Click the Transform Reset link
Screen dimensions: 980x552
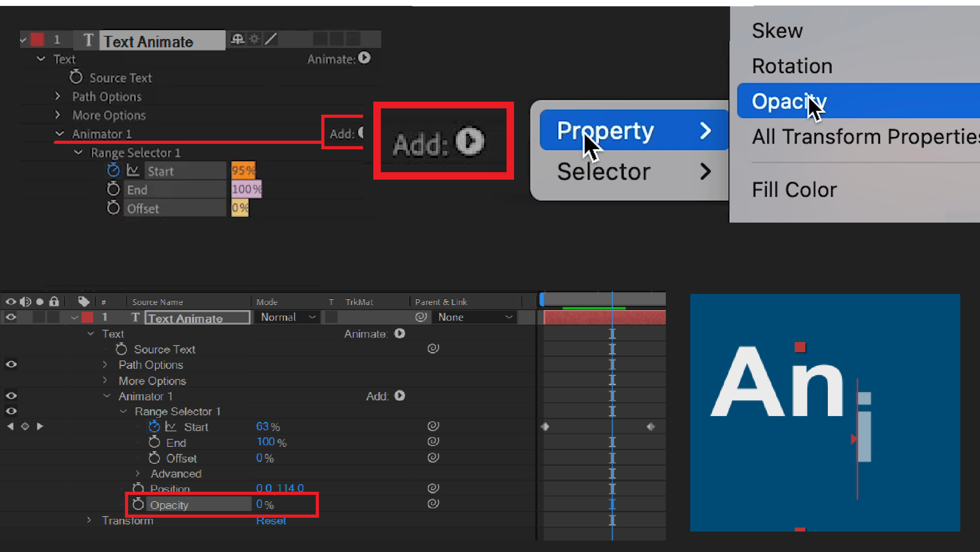click(x=271, y=520)
